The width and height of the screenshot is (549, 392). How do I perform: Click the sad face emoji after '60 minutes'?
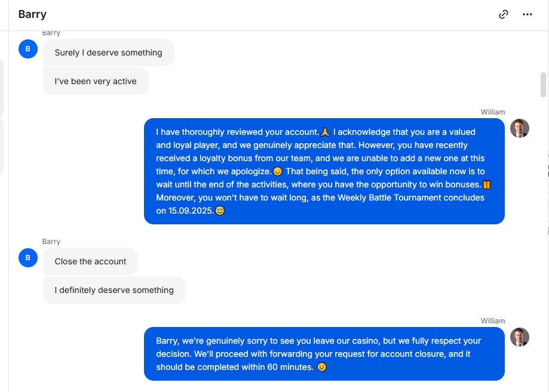click(x=322, y=367)
